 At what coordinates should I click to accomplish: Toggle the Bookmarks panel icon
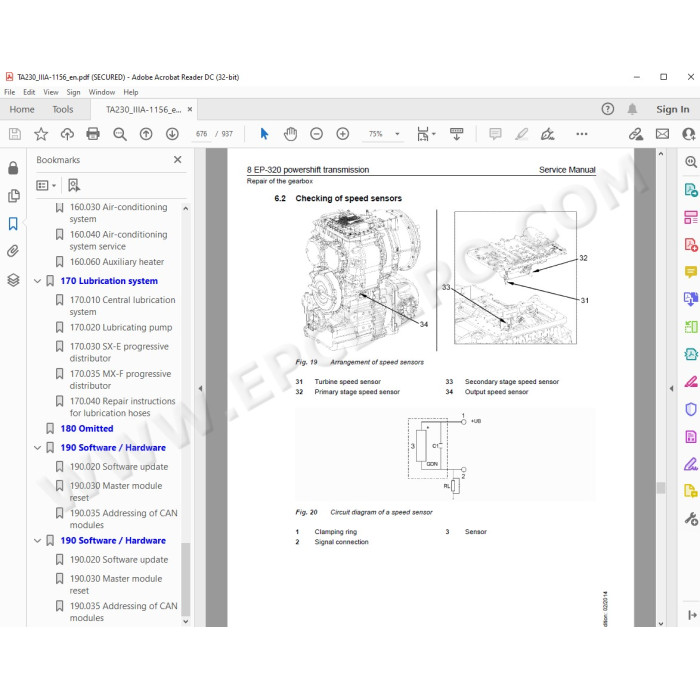[13, 223]
